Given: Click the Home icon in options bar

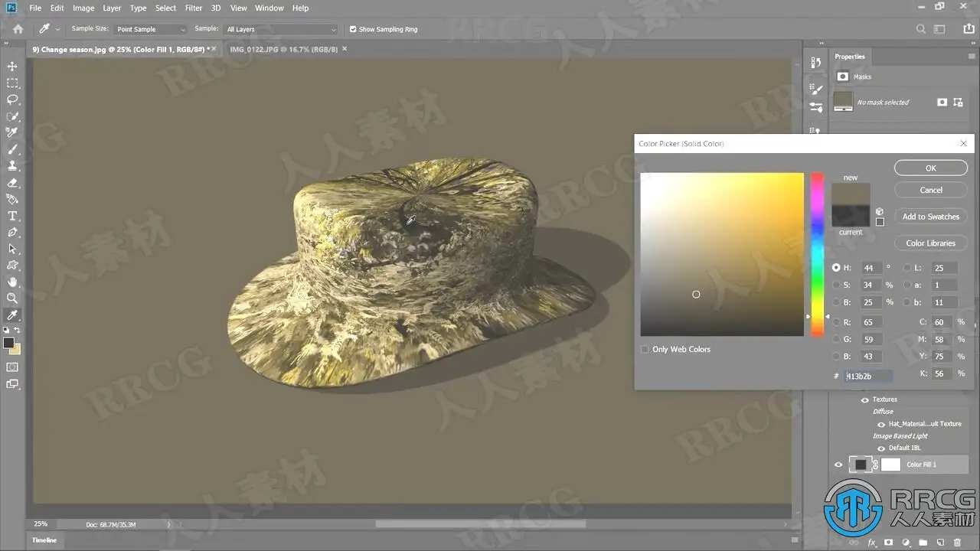Looking at the screenshot, I should coord(18,29).
